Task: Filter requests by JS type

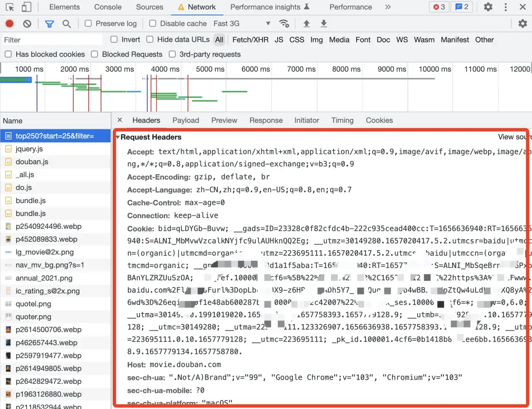Action: [x=279, y=39]
